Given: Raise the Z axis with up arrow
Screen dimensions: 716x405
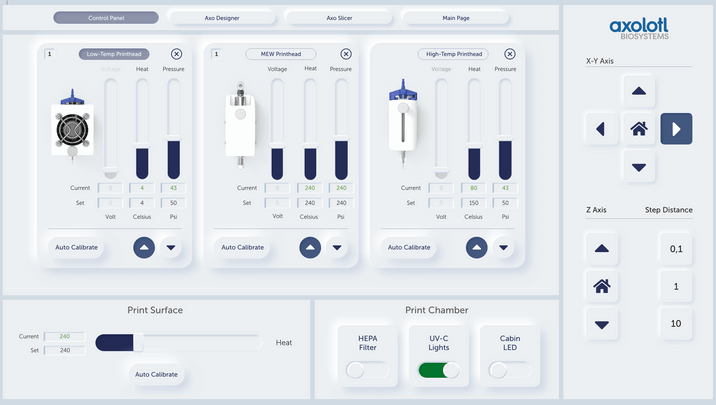Looking at the screenshot, I should [601, 249].
